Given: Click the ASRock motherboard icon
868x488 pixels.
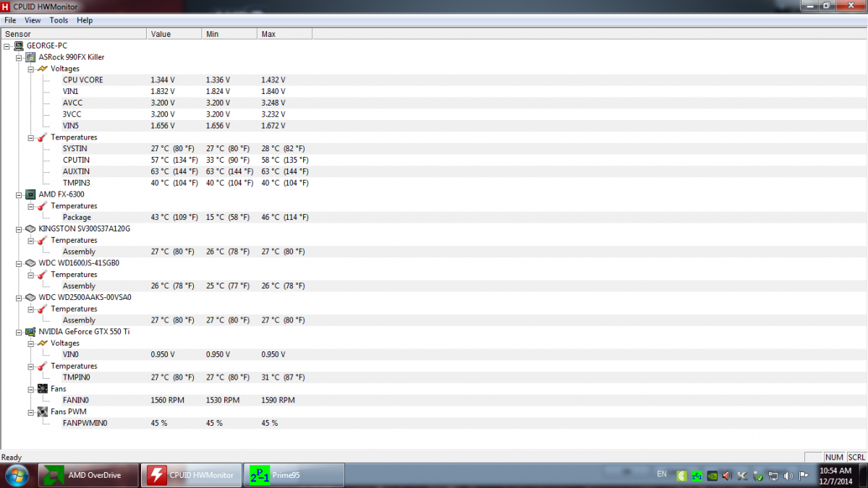Looking at the screenshot, I should [x=30, y=57].
